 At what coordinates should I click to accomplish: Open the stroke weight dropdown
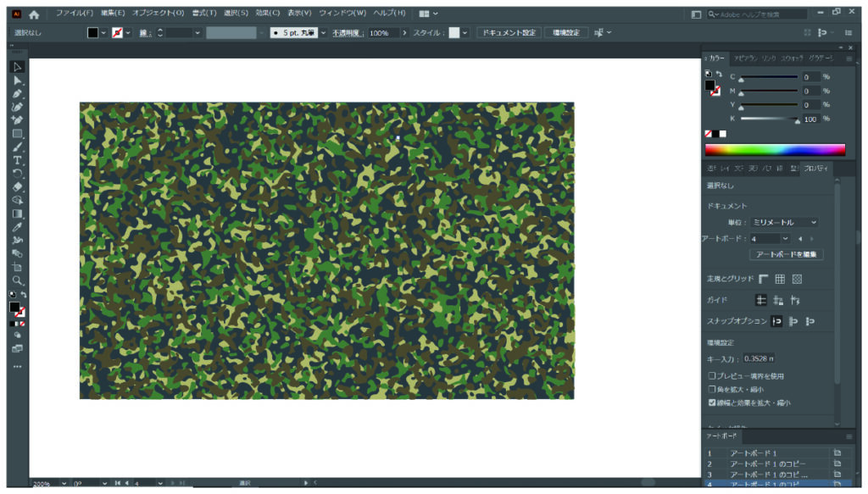click(x=197, y=33)
